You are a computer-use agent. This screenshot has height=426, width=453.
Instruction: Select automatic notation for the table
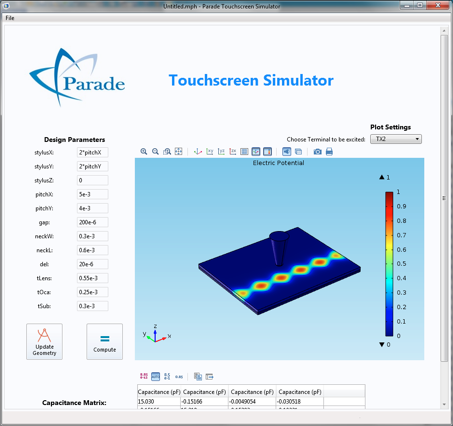click(x=155, y=376)
